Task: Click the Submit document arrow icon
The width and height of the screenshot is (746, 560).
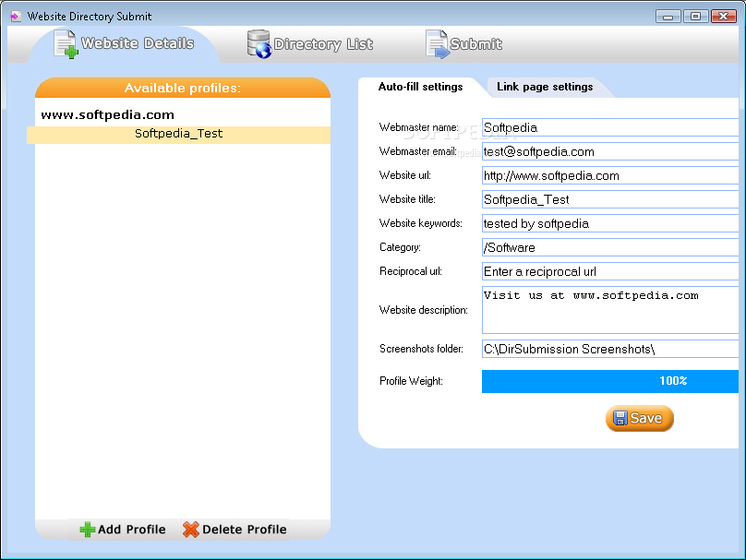Action: (438, 44)
